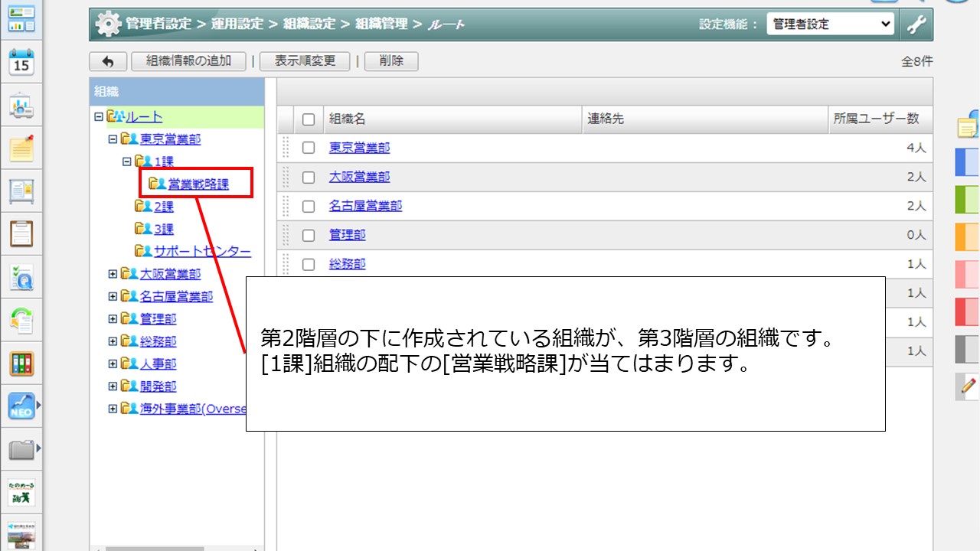Check the box for 東京営業部 row
The image size is (980, 551).
[x=309, y=148]
